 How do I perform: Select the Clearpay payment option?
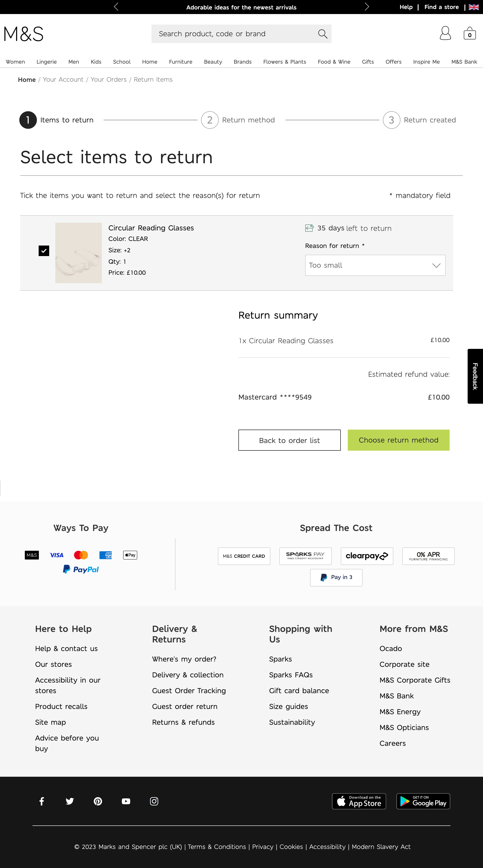pyautogui.click(x=367, y=556)
